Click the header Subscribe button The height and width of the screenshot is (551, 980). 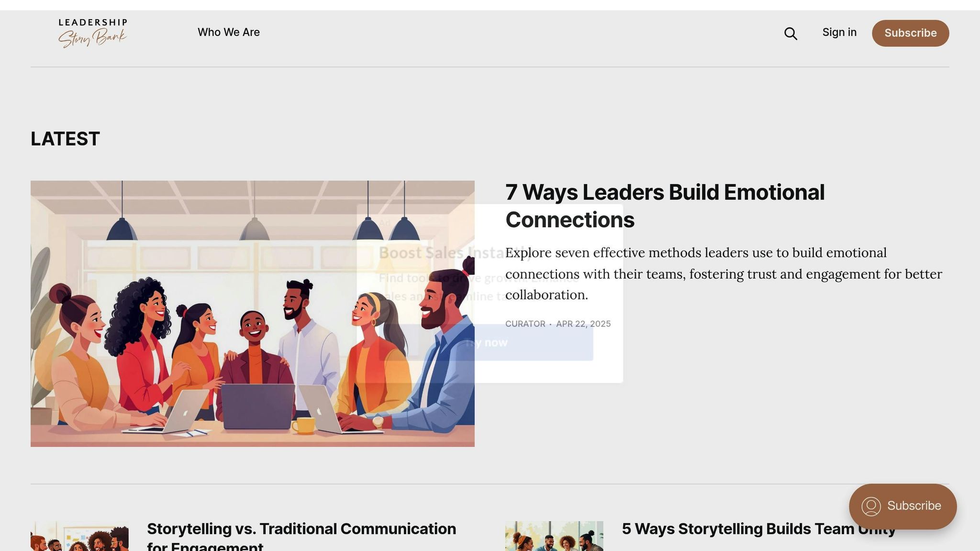pyautogui.click(x=910, y=33)
